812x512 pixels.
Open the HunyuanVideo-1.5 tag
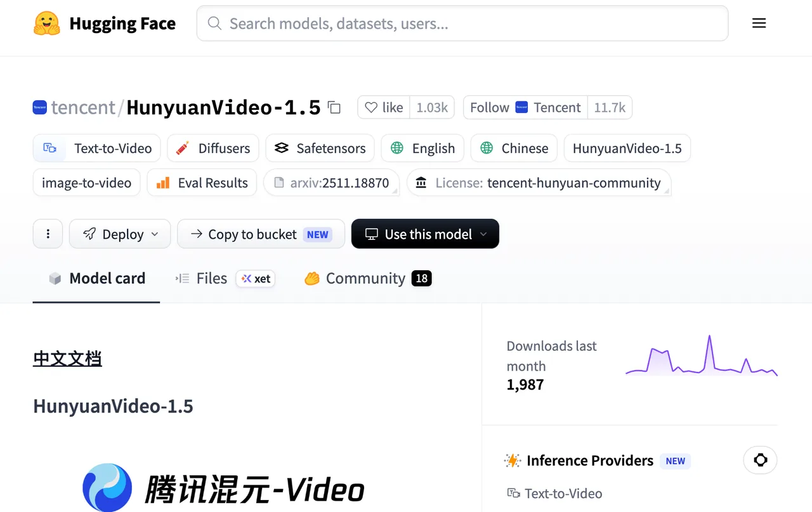pos(627,148)
